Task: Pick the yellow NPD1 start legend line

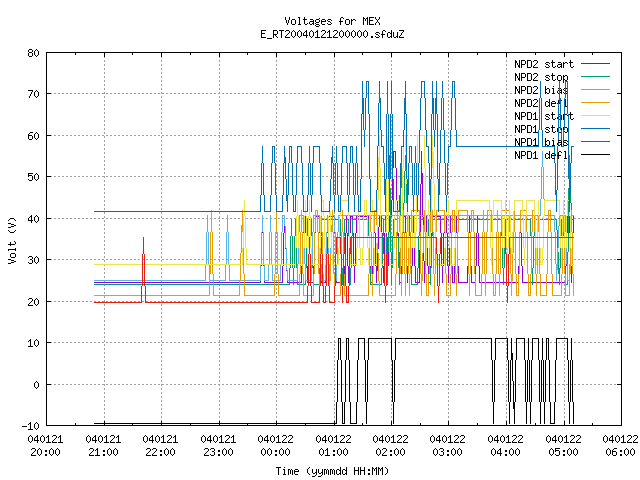Action: pos(596,116)
